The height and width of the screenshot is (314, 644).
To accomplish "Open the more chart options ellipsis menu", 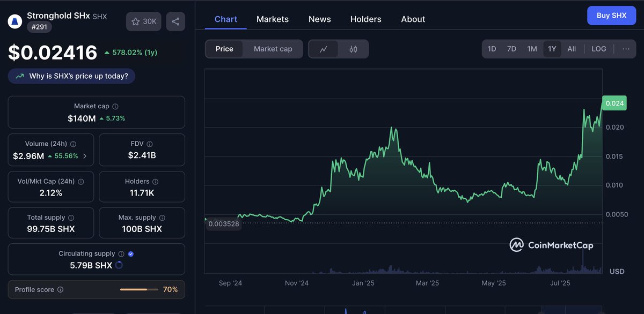I will point(626,48).
